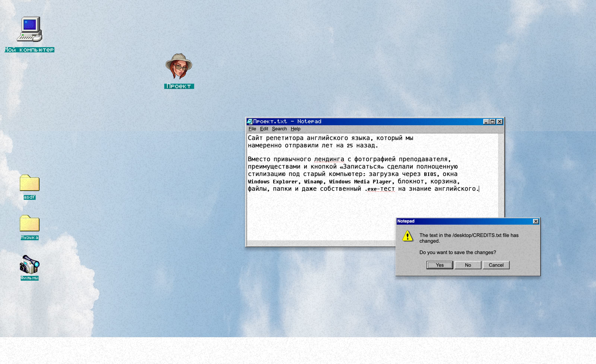Select the Музыка folder icon
This screenshot has height=364, width=596.
tap(29, 223)
